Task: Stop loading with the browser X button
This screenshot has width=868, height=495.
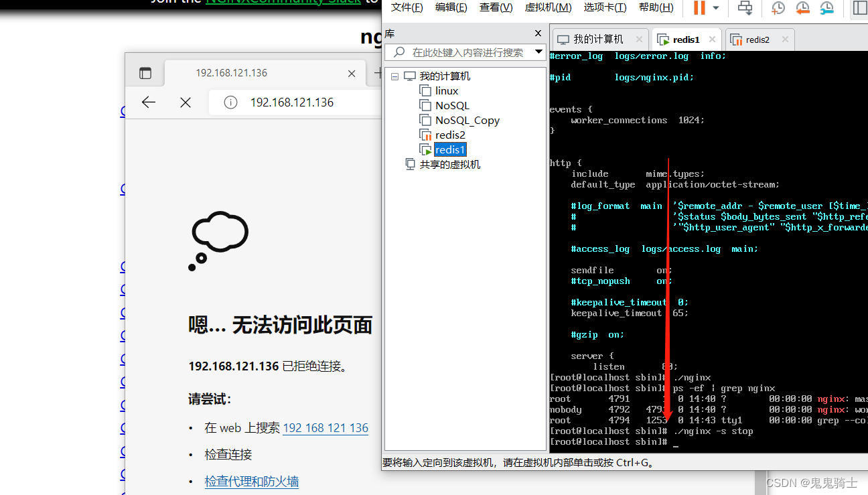Action: (186, 102)
